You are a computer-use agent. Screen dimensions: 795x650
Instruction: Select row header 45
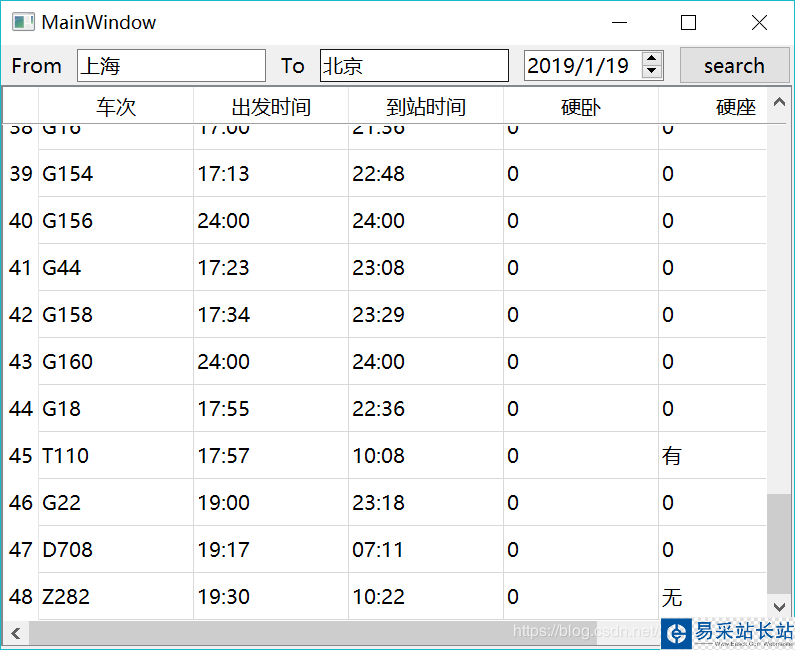tap(21, 456)
